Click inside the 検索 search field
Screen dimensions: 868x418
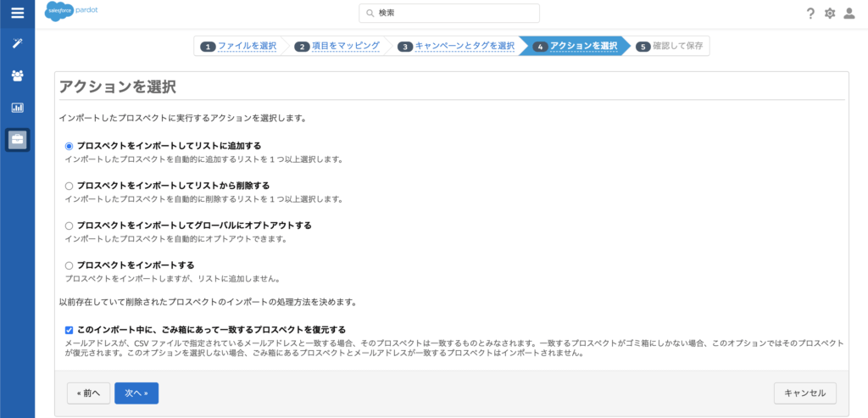(449, 14)
